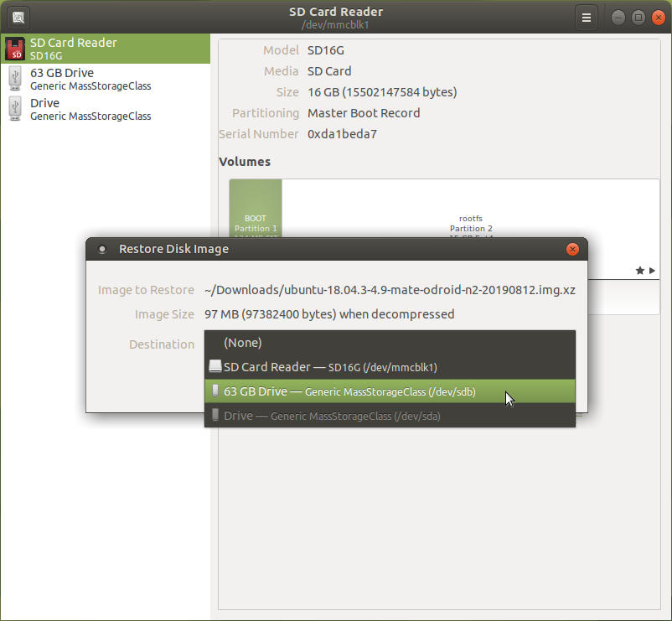Click the disk benchmark icon in header bar
This screenshot has height=621, width=672.
pyautogui.click(x=18, y=17)
